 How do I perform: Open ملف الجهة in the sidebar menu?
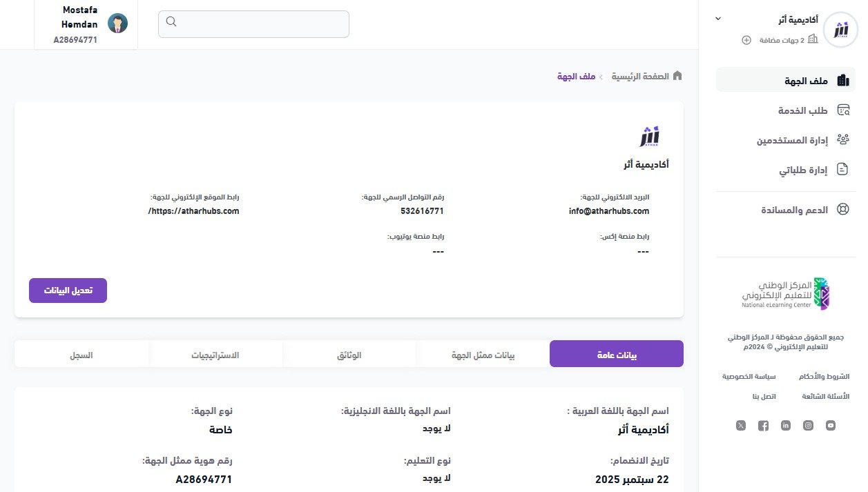pos(786,80)
